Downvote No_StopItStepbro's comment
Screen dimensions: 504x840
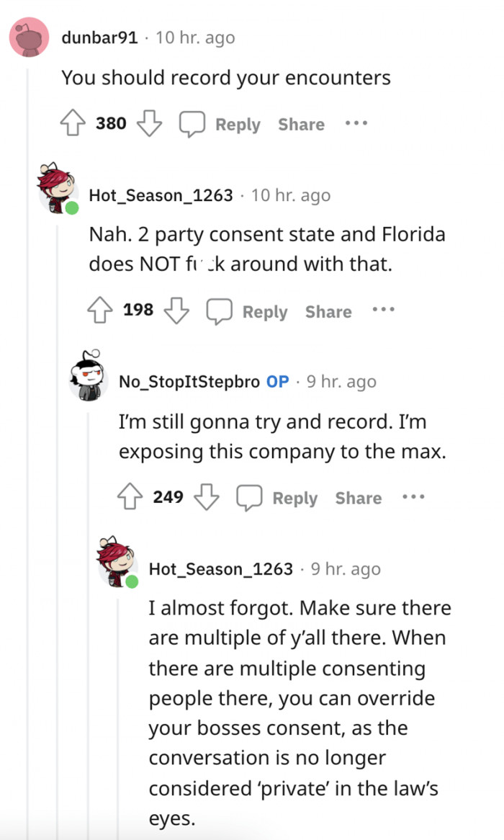pos(207,498)
